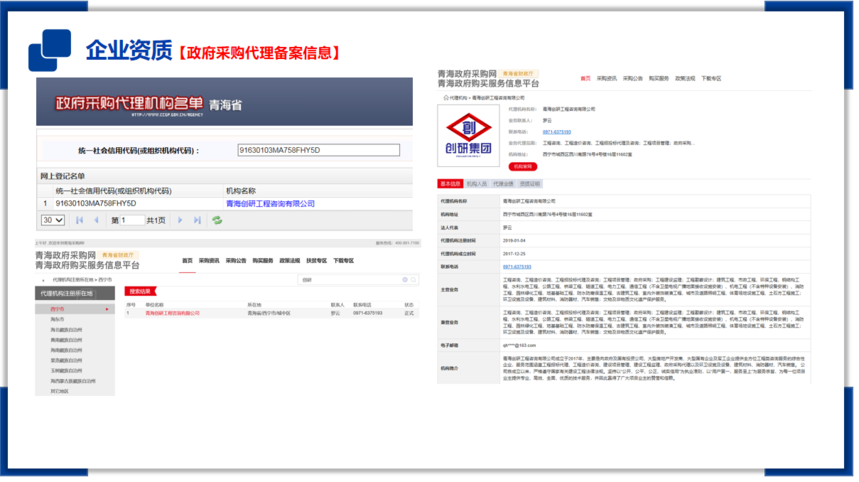859x482 pixels.
Task: Click the magnifier search icon in search box
Action: tap(414, 280)
